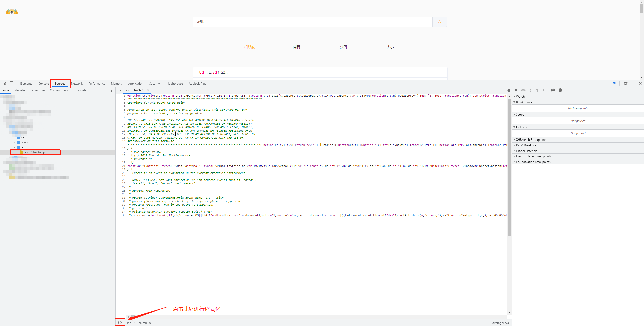
Task: Click the pretty-print format braces button
Action: (120, 322)
